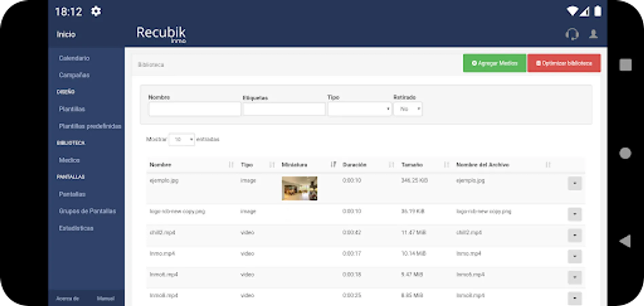Image resolution: width=644 pixels, height=306 pixels.
Task: Open Estadísticas in the sidebar
Action: tap(76, 228)
